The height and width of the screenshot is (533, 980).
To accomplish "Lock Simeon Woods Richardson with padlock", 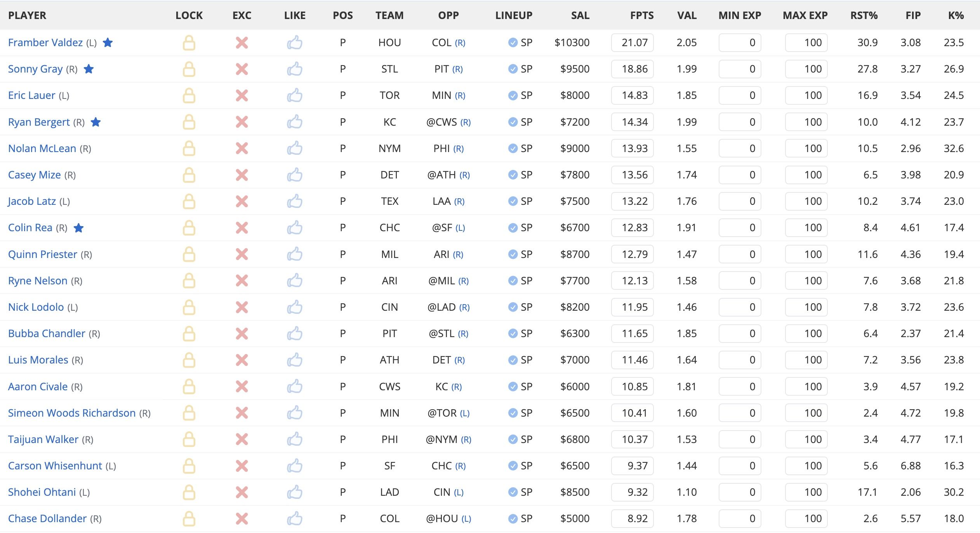I will (x=189, y=413).
